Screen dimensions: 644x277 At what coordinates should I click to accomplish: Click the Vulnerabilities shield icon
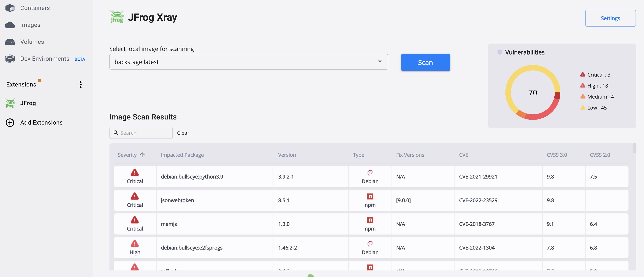coord(499,52)
